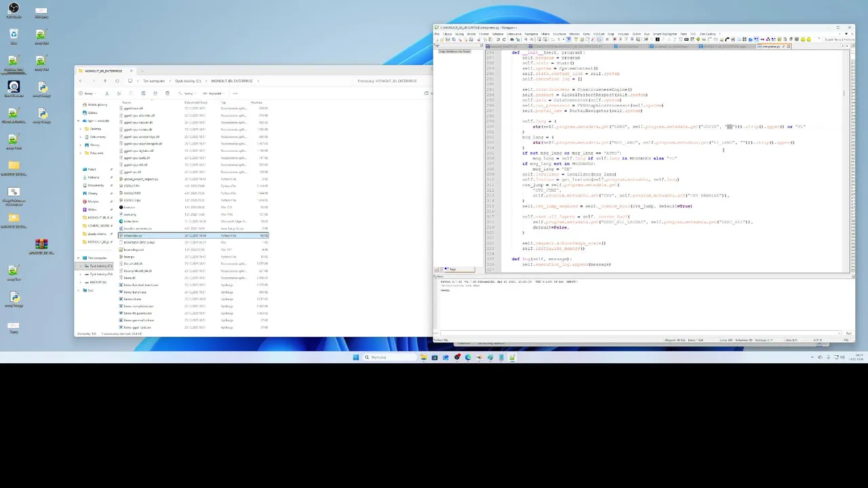Select the MONOLIT_IBI_ENTERPRISE Explorer tab
The height and width of the screenshot is (488, 868).
pyautogui.click(x=104, y=71)
